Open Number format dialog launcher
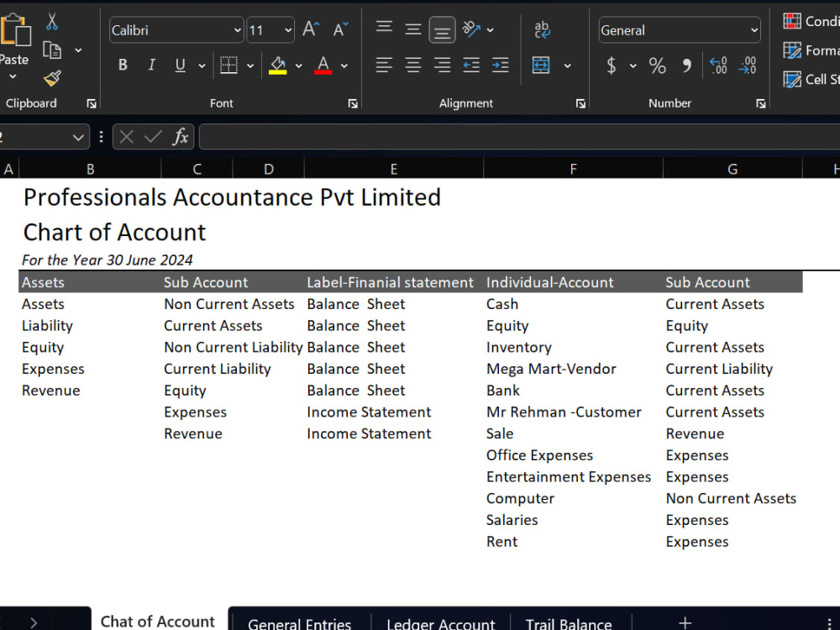 pos(761,103)
